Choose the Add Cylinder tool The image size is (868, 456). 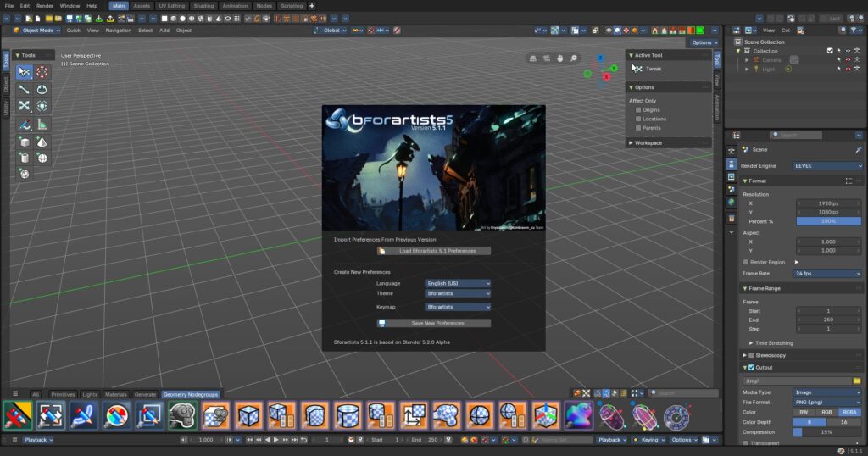pyautogui.click(x=25, y=158)
